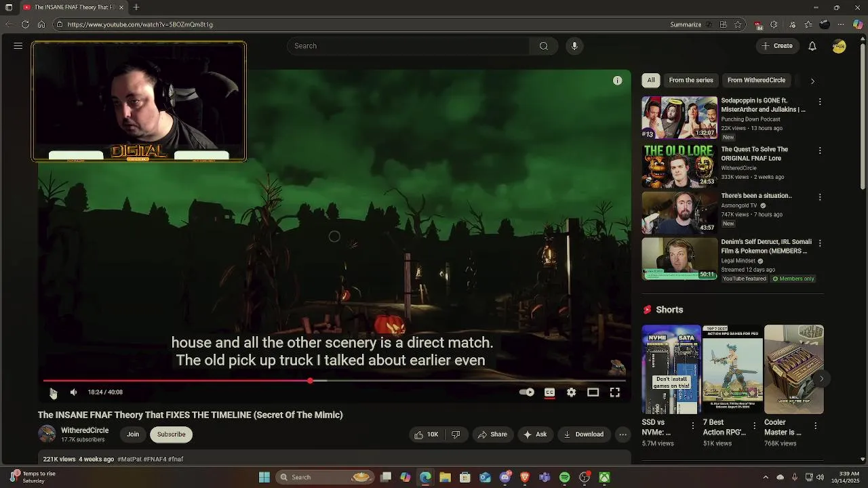Image resolution: width=868 pixels, height=488 pixels.
Task: Click the Share button
Action: click(492, 434)
